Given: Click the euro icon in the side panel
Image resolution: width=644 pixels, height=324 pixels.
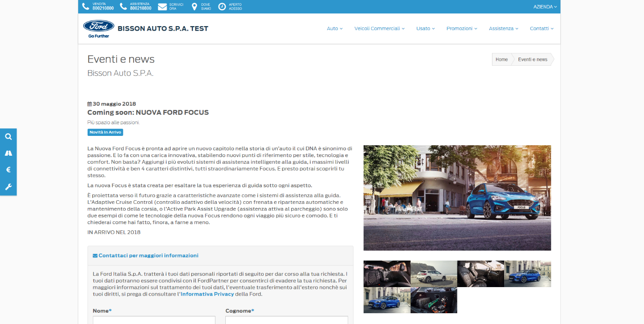Looking at the screenshot, I should [x=8, y=170].
